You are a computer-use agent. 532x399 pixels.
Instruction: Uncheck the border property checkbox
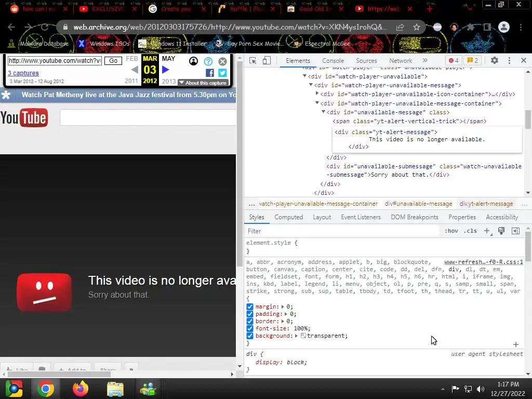pyautogui.click(x=250, y=321)
